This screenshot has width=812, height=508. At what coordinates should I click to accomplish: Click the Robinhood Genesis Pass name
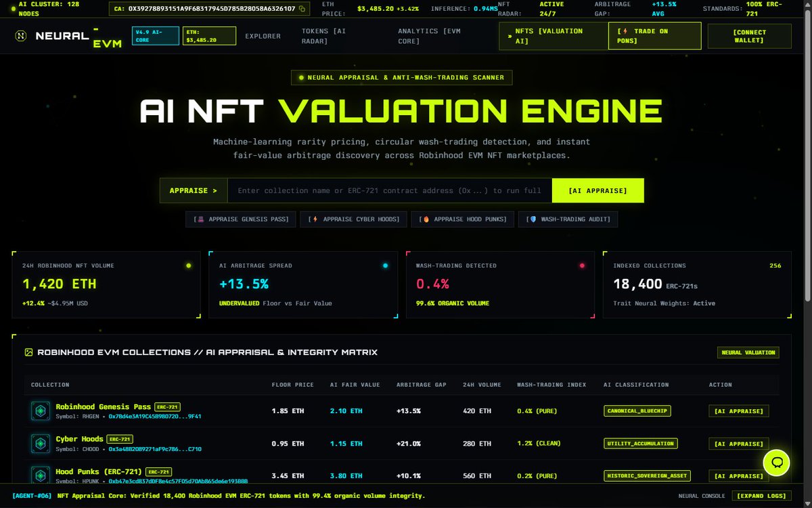[103, 407]
